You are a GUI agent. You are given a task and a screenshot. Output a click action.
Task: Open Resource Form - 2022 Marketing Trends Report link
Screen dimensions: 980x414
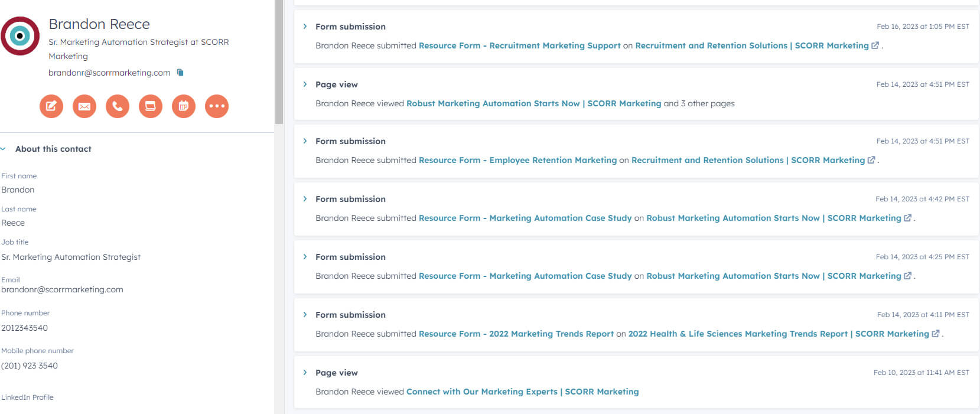point(516,334)
